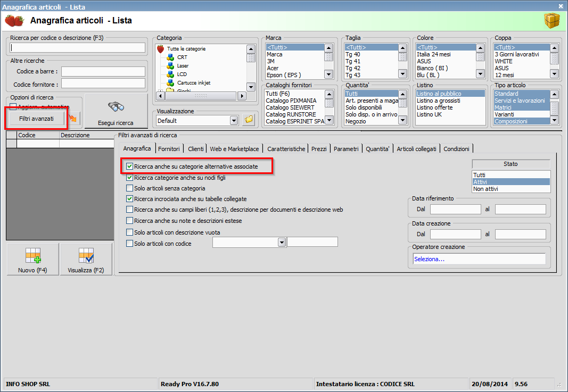The height and width of the screenshot is (392, 568).
Task: Enable Ricerca anche su campi liberi
Action: (x=129, y=209)
